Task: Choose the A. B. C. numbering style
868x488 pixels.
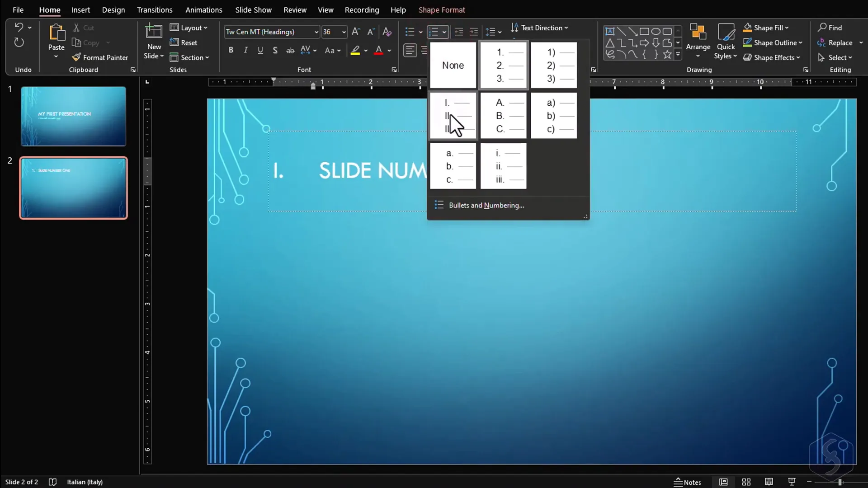Action: pos(504,116)
